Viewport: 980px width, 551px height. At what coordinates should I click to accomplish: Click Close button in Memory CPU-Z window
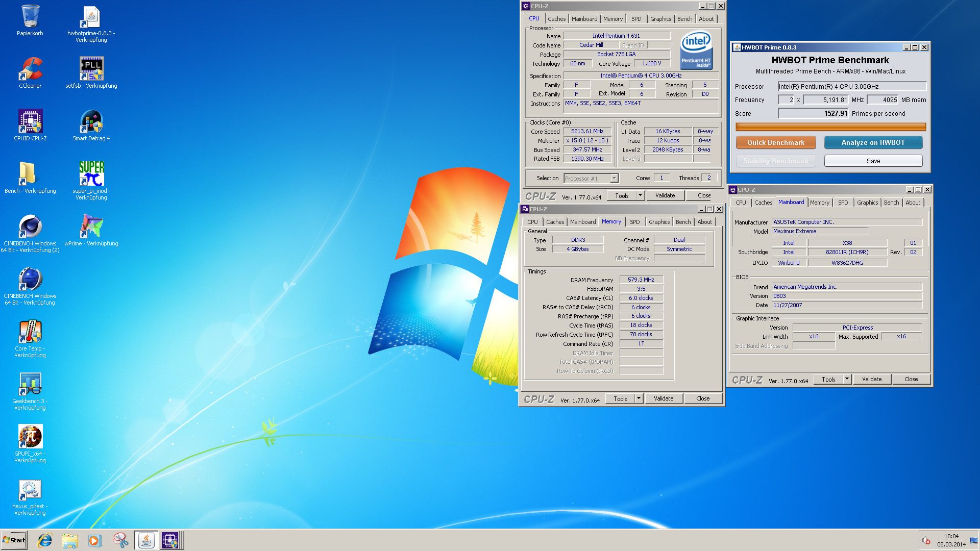pyautogui.click(x=703, y=398)
